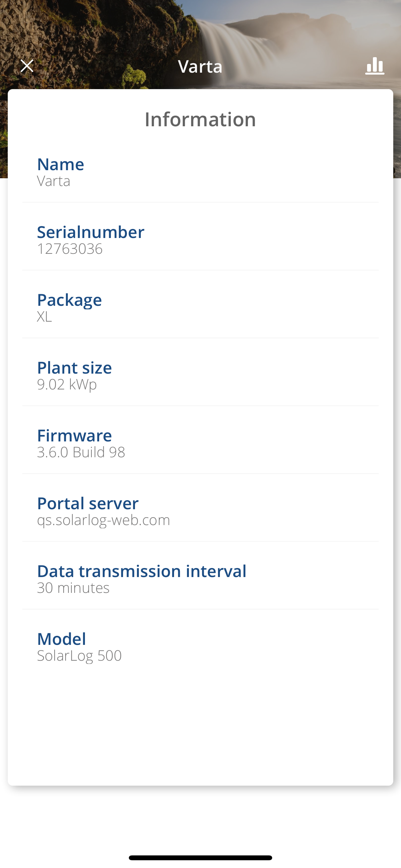Screen dimensions: 401x868
Task: Tap the SolarLog 500 model value
Action: [x=79, y=656]
